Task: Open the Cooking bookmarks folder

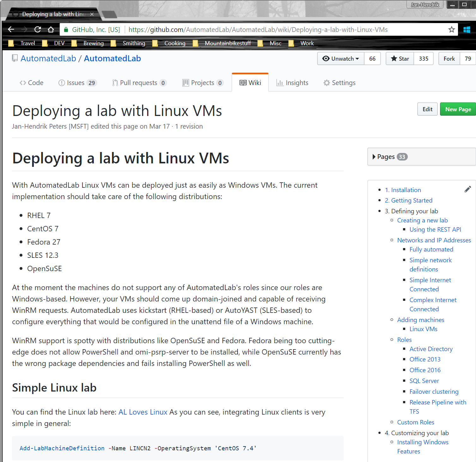Action: point(169,43)
